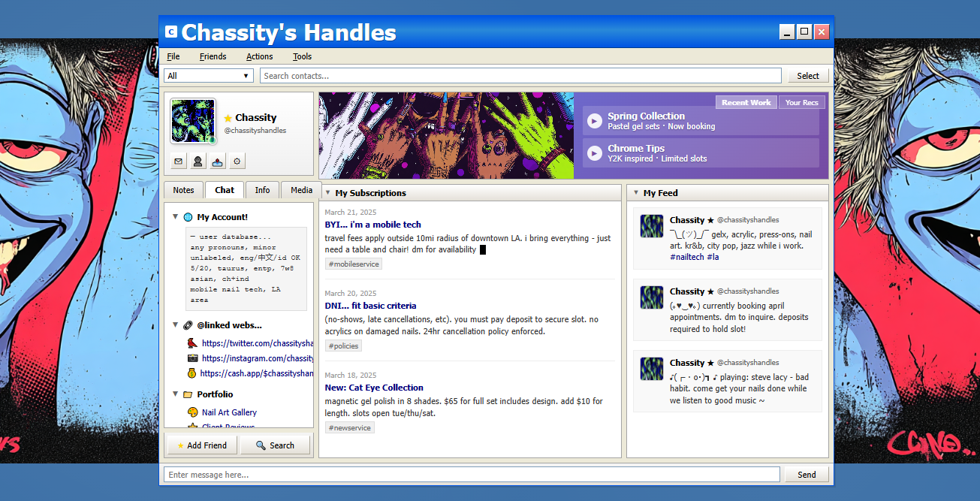This screenshot has width=980, height=501.
Task: Collapse the My Feed panel
Action: (x=635, y=193)
